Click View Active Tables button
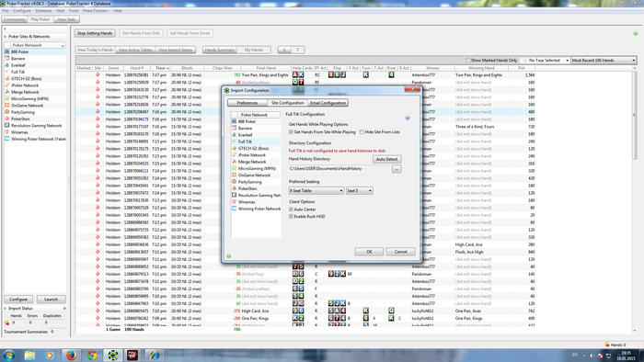Screen dimensions: 644x362 click(135, 50)
